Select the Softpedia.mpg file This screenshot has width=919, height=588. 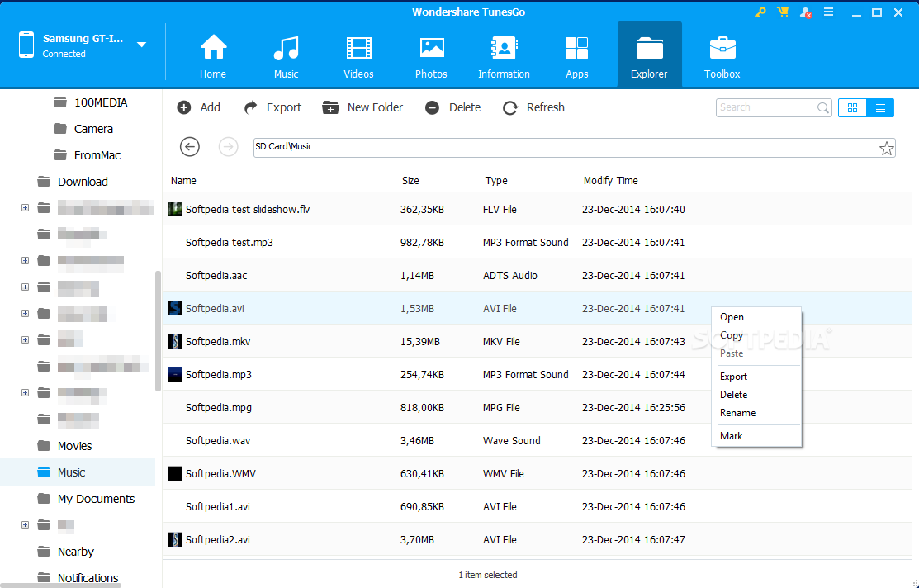click(x=538, y=407)
